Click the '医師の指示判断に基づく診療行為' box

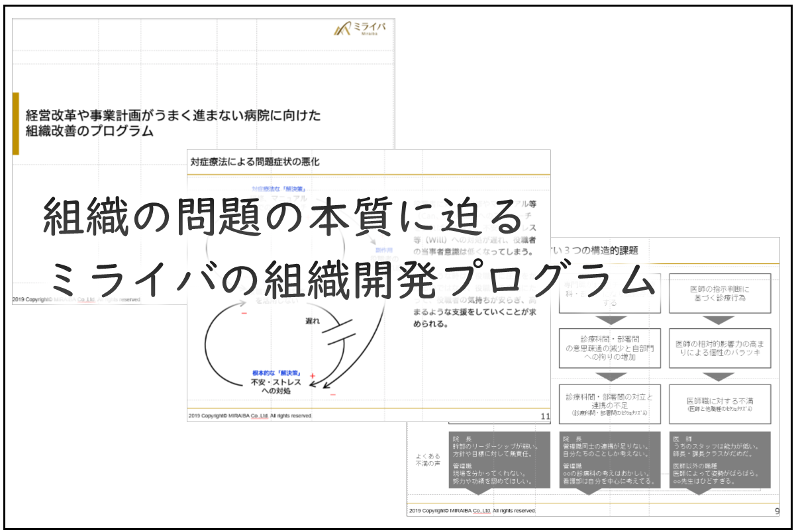point(720,293)
